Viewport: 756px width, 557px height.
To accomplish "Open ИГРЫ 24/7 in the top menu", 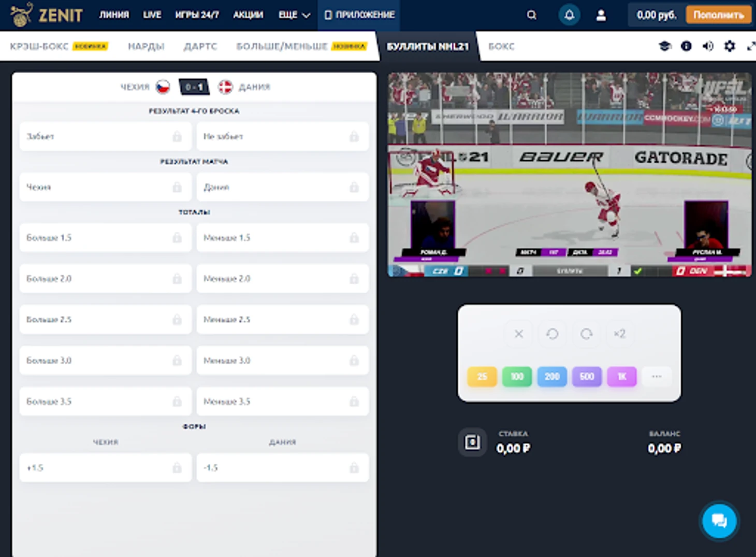I will (197, 15).
